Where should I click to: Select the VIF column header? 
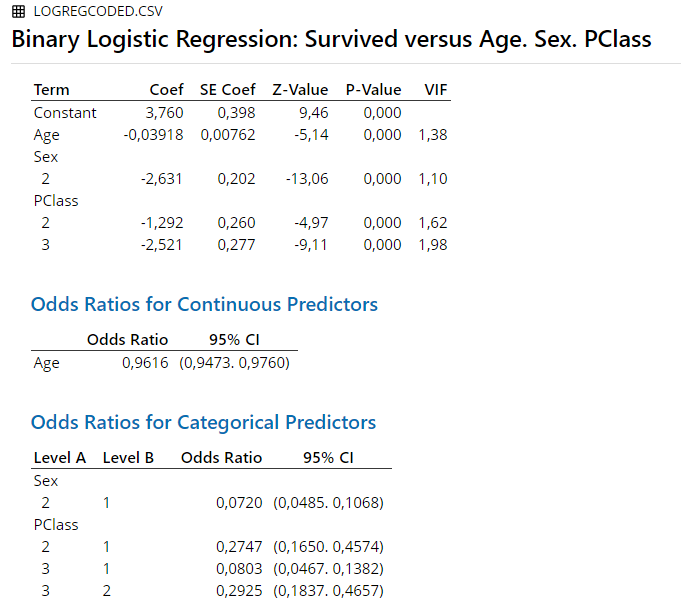pos(436,90)
